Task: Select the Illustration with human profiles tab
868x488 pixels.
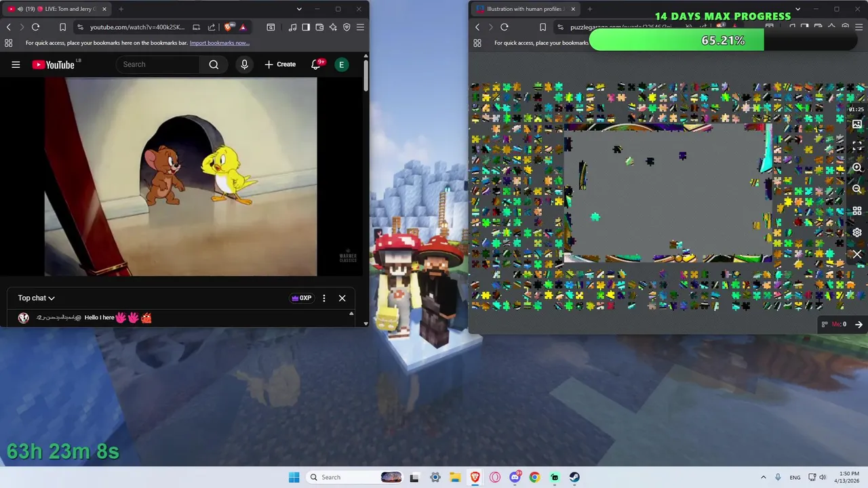Action: click(526, 9)
